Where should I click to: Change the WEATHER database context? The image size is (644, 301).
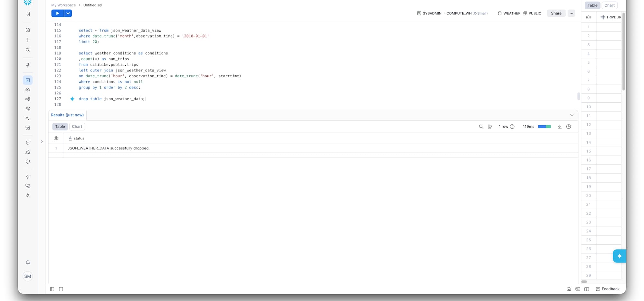(509, 13)
